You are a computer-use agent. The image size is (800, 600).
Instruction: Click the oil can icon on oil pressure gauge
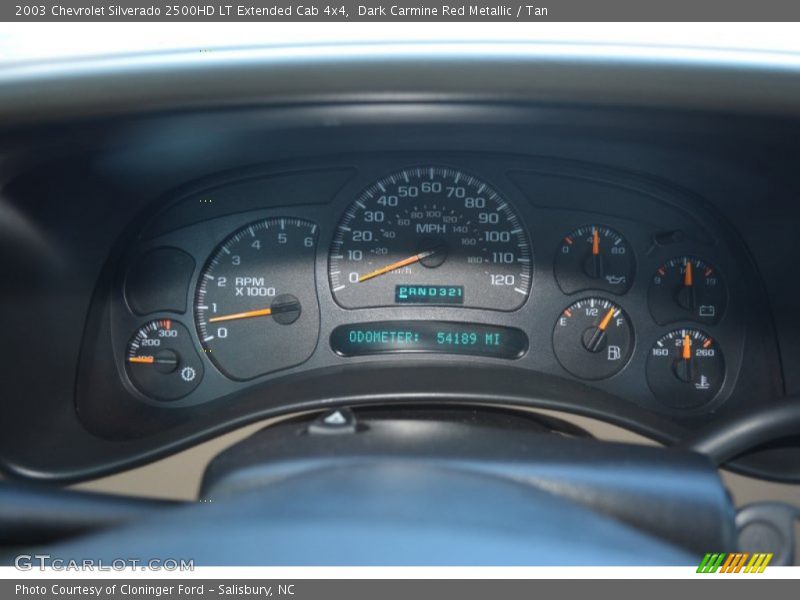tap(615, 280)
